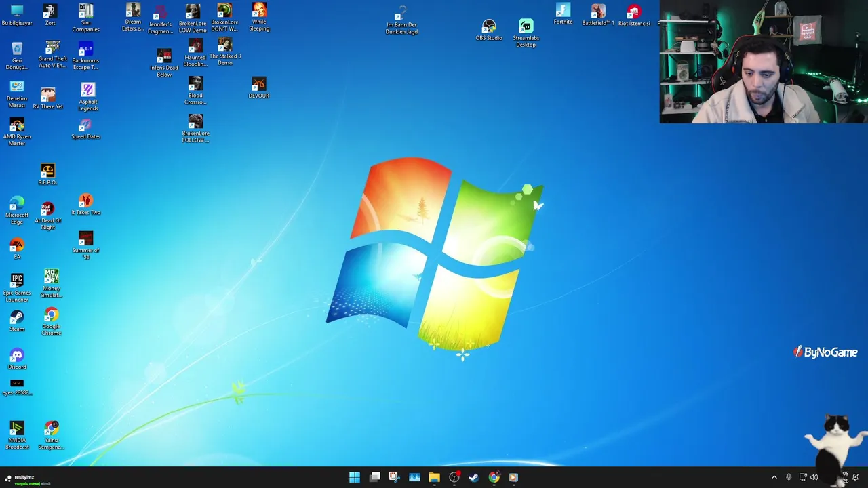Open the volume speaker tray icon
This screenshot has height=488, width=868.
(x=814, y=477)
